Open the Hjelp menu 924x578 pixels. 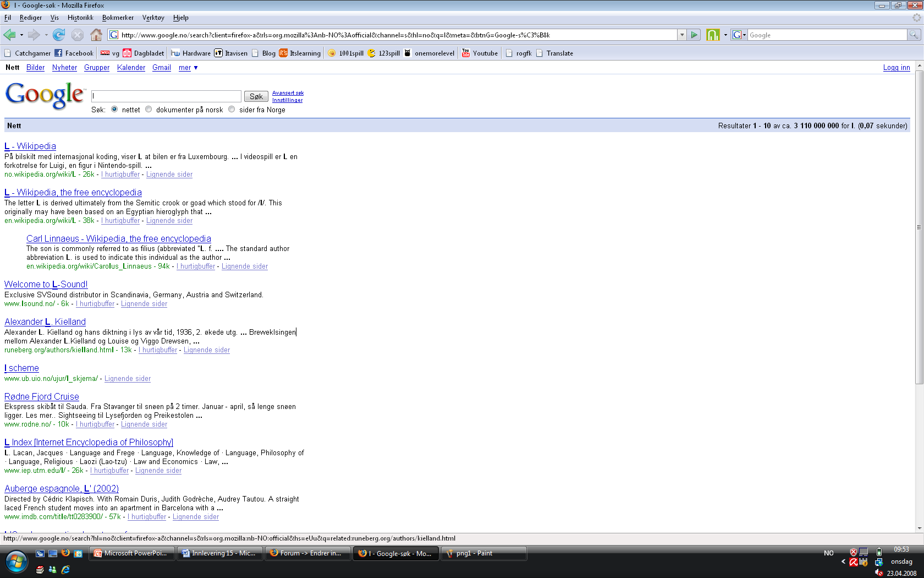(181, 18)
